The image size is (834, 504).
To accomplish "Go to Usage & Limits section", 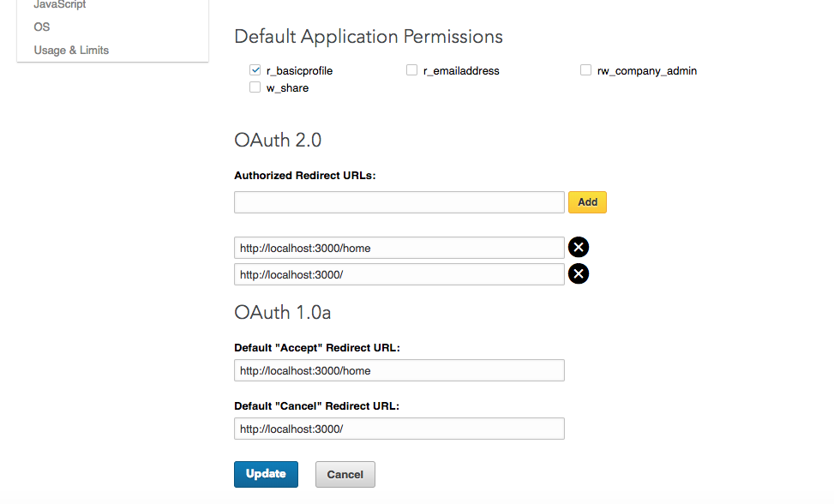I will pyautogui.click(x=71, y=51).
